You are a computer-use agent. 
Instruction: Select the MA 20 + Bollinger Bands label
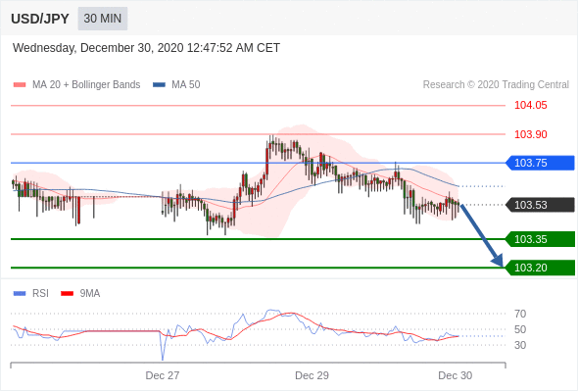coord(86,85)
